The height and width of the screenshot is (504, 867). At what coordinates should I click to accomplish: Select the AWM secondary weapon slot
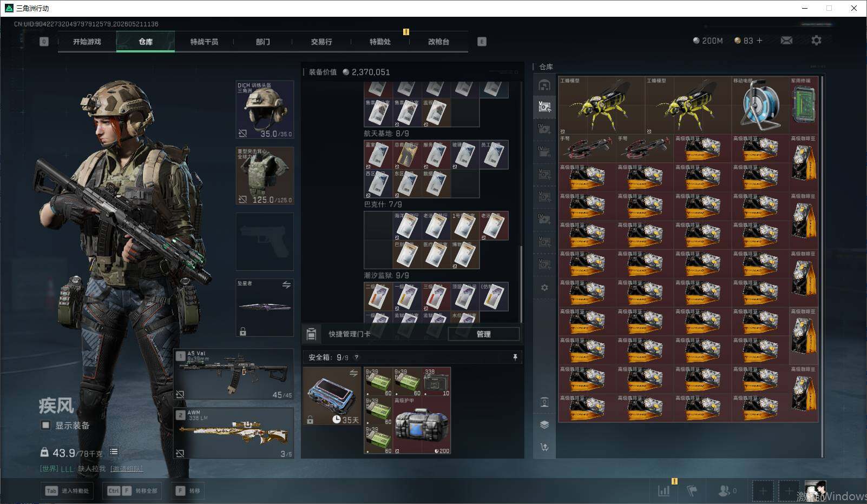coord(234,433)
